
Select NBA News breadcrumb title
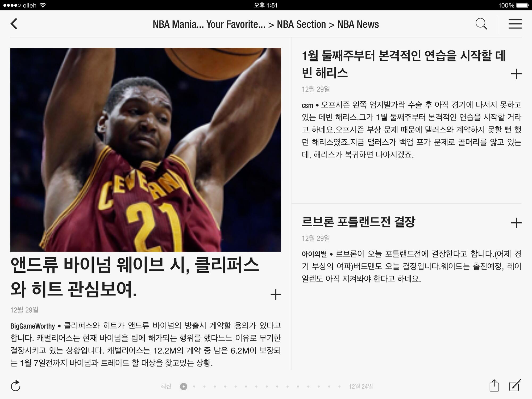pyautogui.click(x=358, y=24)
